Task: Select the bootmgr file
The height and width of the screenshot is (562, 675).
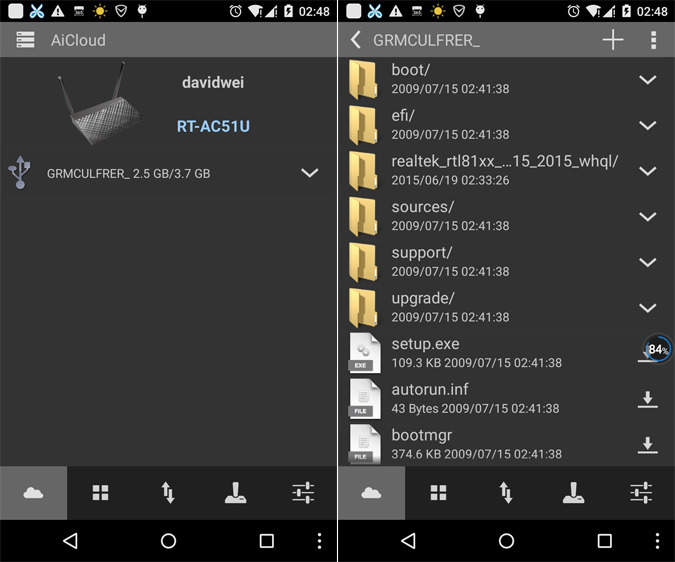Action: tap(506, 444)
